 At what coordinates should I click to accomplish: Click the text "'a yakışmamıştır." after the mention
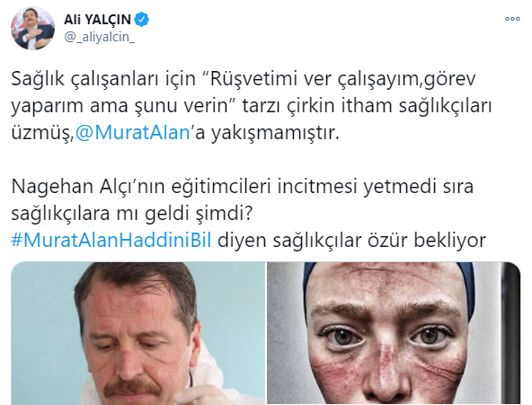pyautogui.click(x=264, y=133)
